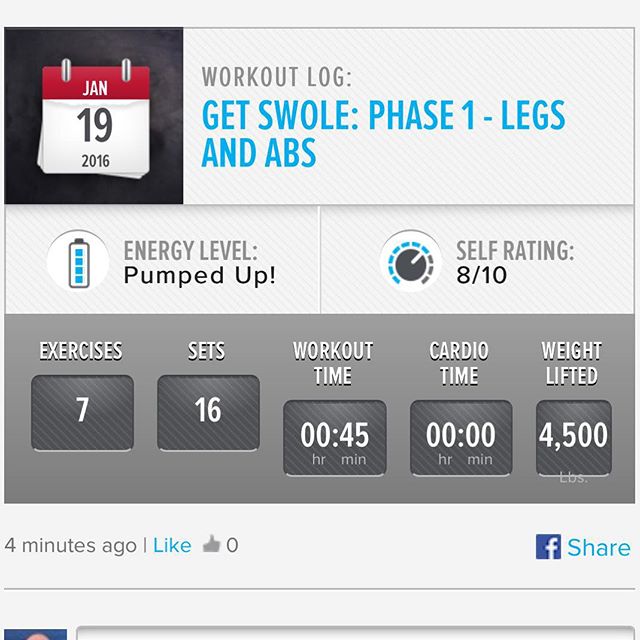Open the Get Swole Phase 1 workout title
The image size is (640, 640).
tap(383, 134)
